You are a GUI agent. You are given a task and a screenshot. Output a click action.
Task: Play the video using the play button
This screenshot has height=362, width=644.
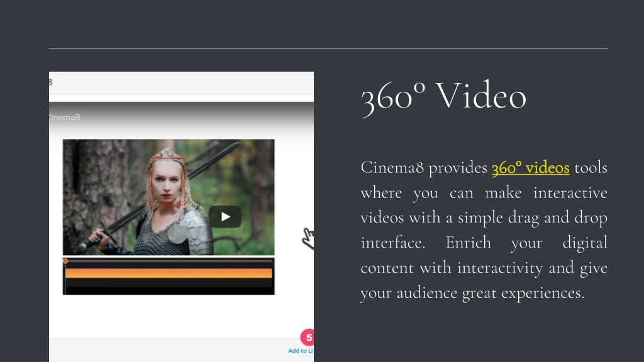click(225, 216)
